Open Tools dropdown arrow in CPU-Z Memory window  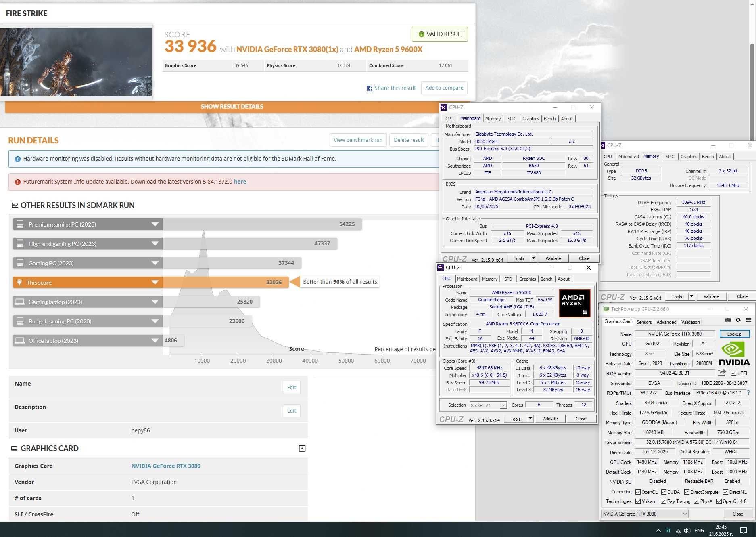tap(691, 297)
